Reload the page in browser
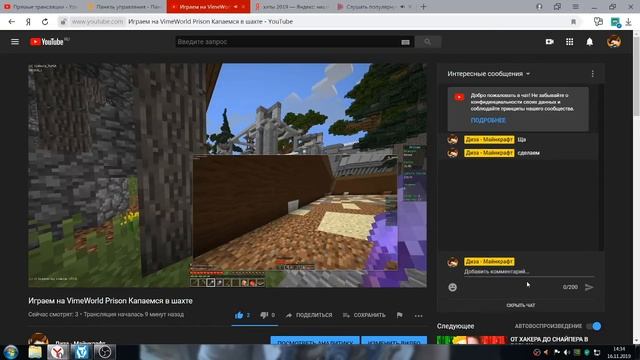This screenshot has height=360, width=640. 45,22
